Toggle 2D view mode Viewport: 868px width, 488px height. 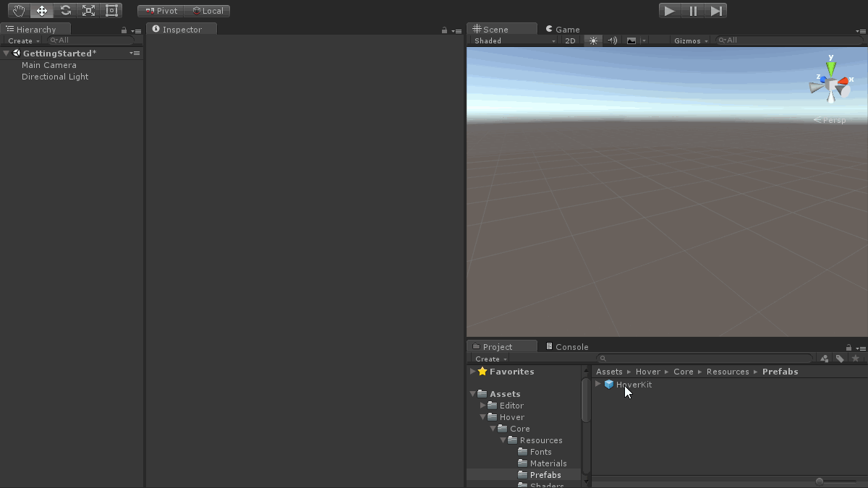570,41
